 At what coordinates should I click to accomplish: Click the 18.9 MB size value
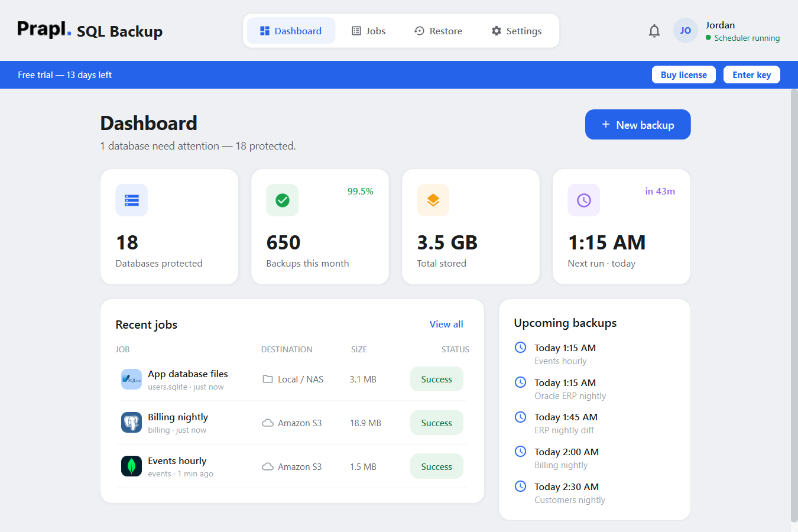(365, 423)
